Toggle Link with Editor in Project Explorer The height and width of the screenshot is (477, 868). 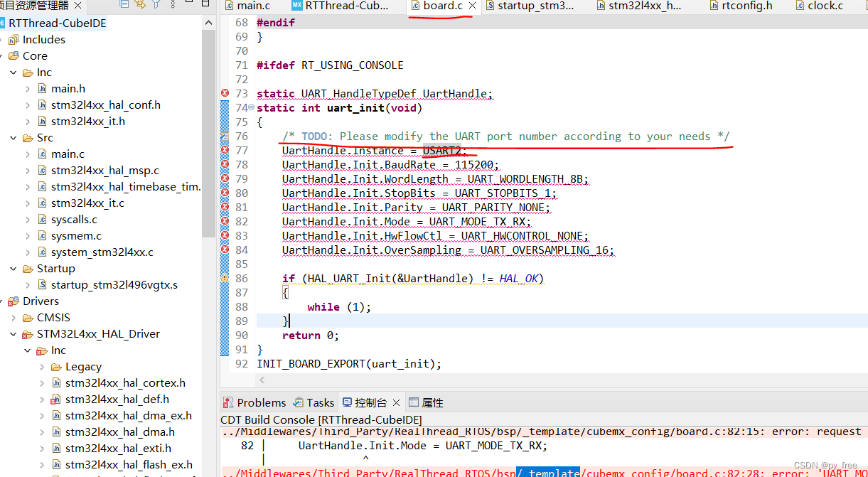point(141,4)
